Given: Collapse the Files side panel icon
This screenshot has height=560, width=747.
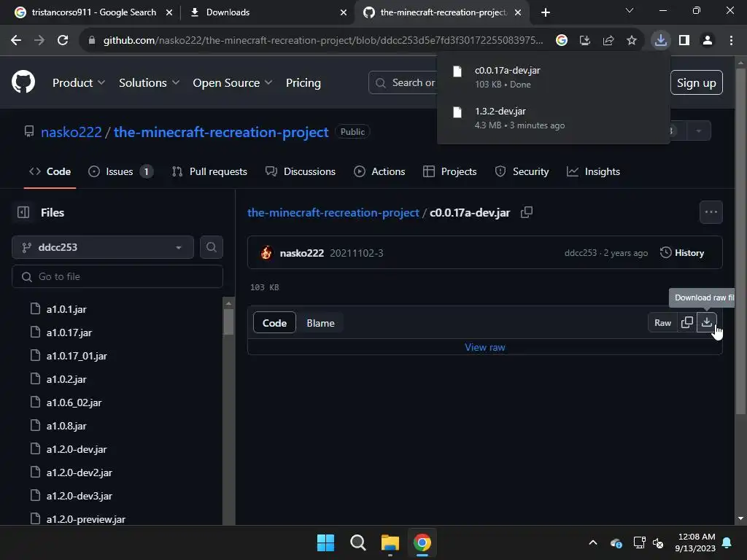Looking at the screenshot, I should (23, 212).
